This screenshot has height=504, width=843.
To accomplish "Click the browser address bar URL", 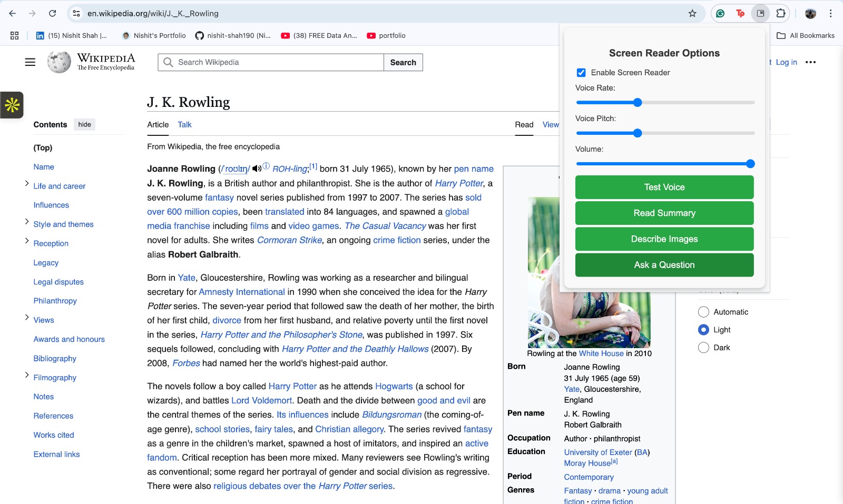I will click(153, 13).
